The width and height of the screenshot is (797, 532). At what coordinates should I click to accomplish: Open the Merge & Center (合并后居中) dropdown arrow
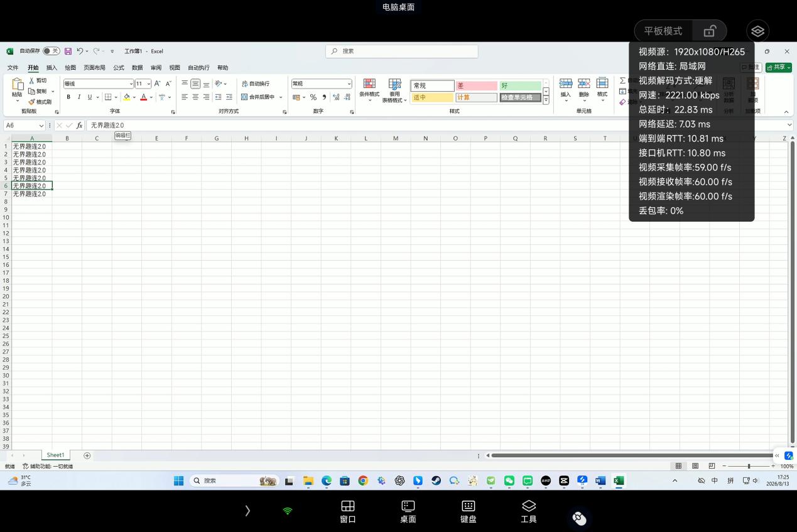281,97
